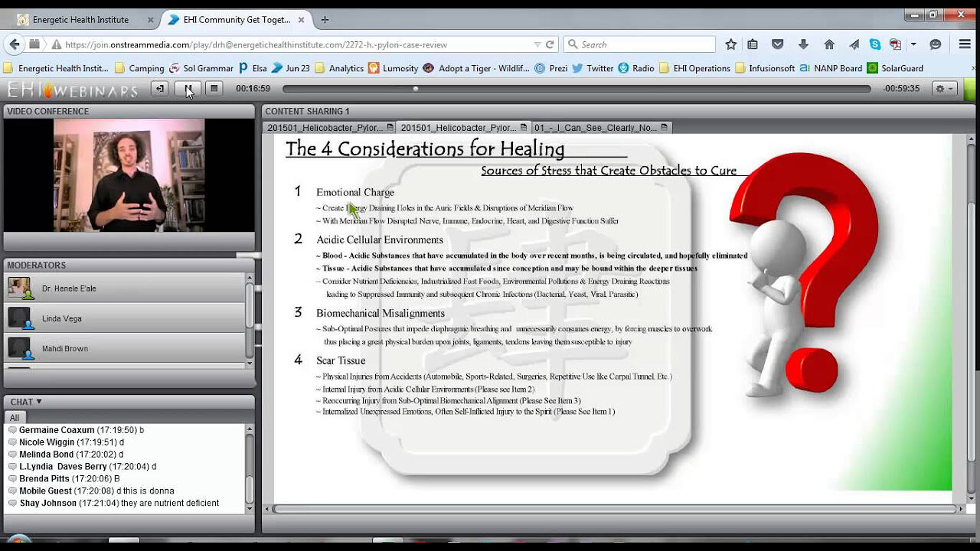Open the Elsa bookmark
980x551 pixels.
[x=252, y=68]
